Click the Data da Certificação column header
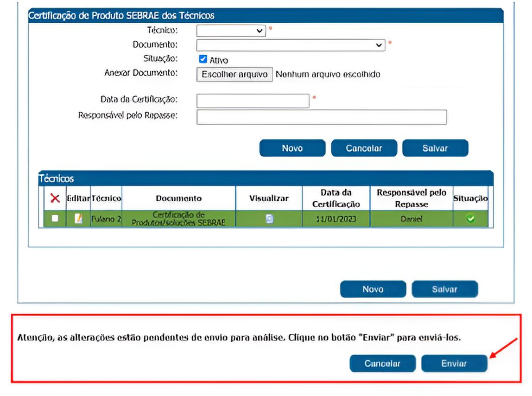Screen dimensions: 532x396 336,198
